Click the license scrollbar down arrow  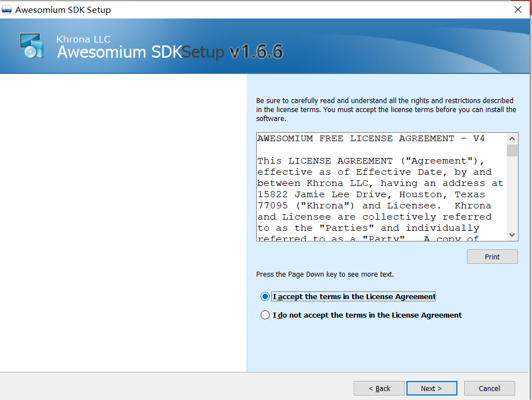pyautogui.click(x=512, y=235)
